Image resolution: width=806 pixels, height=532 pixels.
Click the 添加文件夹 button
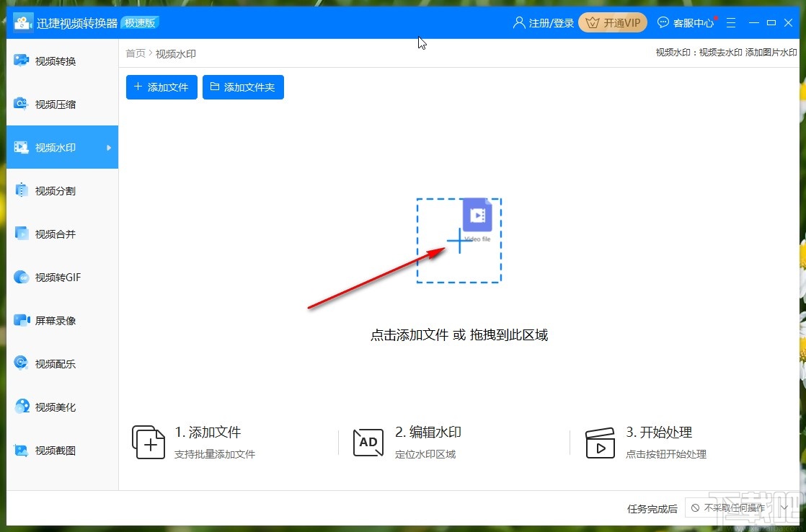tap(243, 87)
